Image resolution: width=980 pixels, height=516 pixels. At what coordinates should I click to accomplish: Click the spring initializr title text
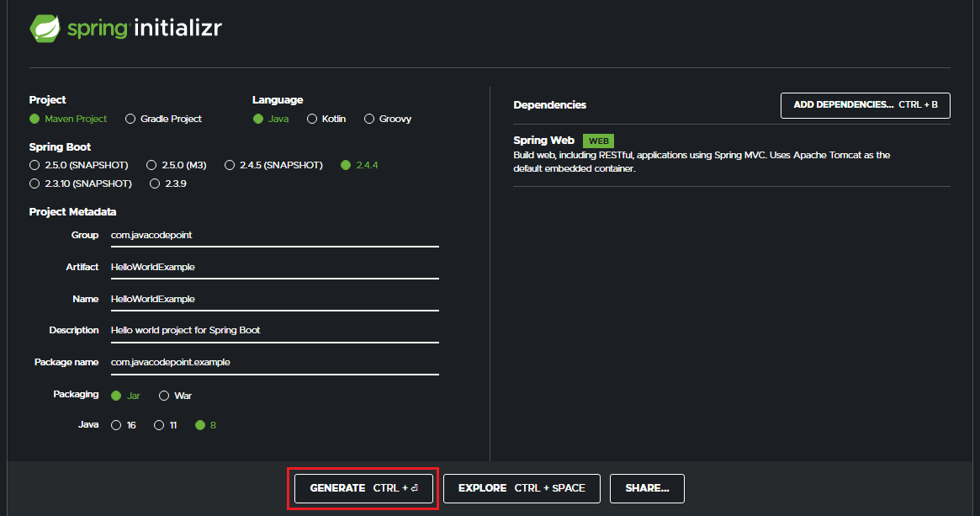pyautogui.click(x=145, y=28)
